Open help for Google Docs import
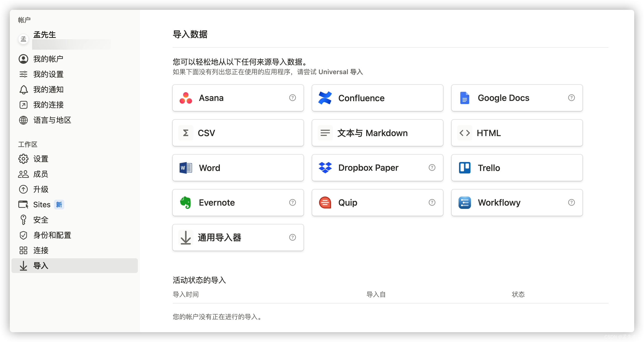This screenshot has width=644, height=342. 572,98
